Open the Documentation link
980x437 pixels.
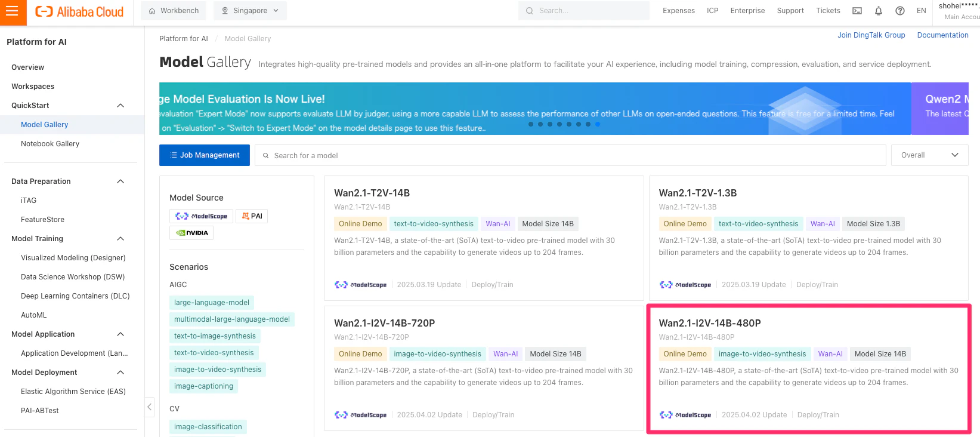[x=943, y=35]
